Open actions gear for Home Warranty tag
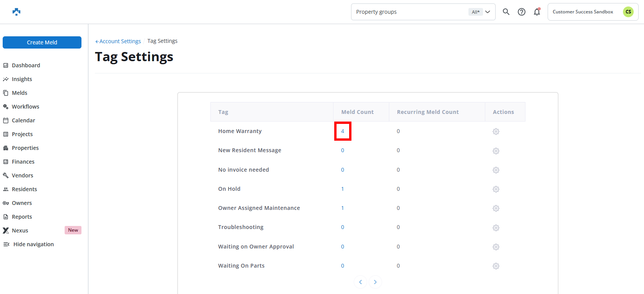644x294 pixels. pyautogui.click(x=496, y=132)
